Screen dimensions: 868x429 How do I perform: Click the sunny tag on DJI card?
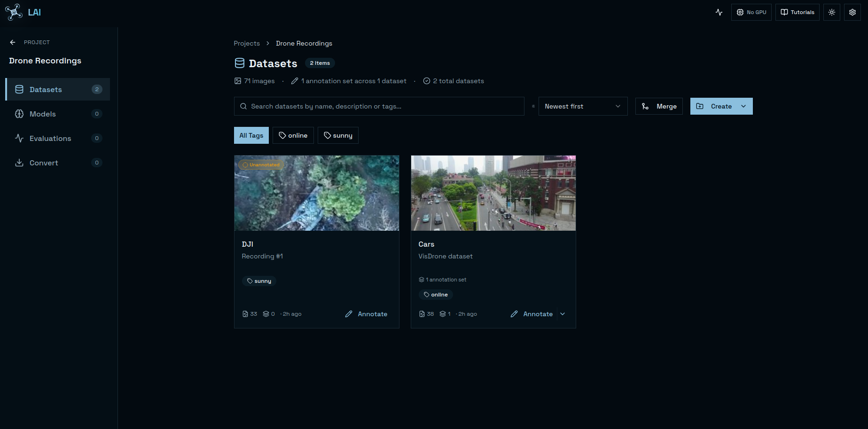point(259,281)
